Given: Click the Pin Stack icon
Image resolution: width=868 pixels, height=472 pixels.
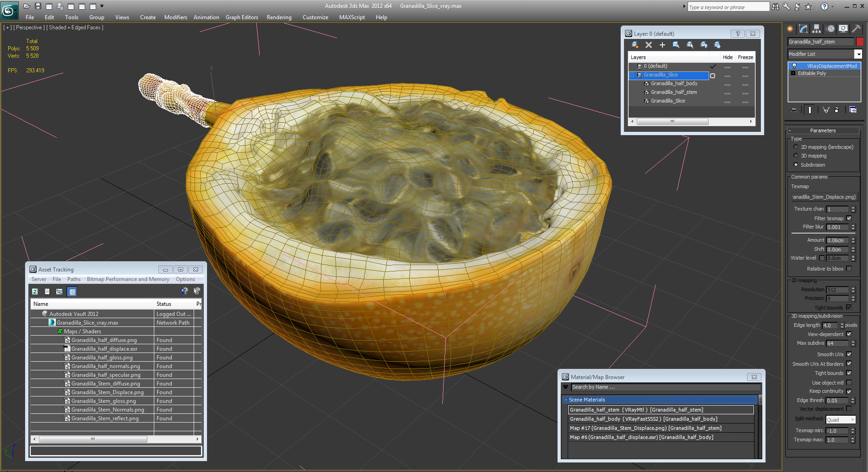Looking at the screenshot, I should 794,110.
